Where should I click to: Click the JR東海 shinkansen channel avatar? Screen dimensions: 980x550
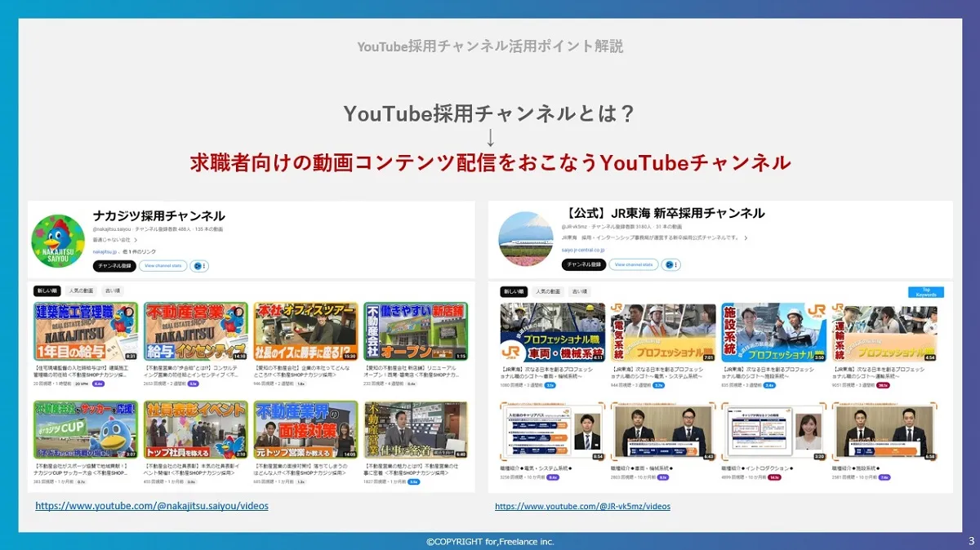click(525, 237)
